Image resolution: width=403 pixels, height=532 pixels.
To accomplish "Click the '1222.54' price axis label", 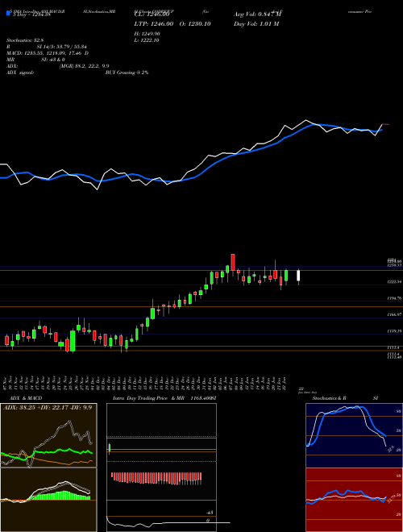I will [x=394, y=282].
